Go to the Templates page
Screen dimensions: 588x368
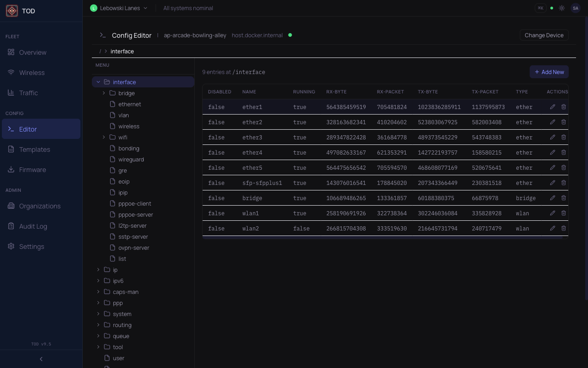coord(34,149)
